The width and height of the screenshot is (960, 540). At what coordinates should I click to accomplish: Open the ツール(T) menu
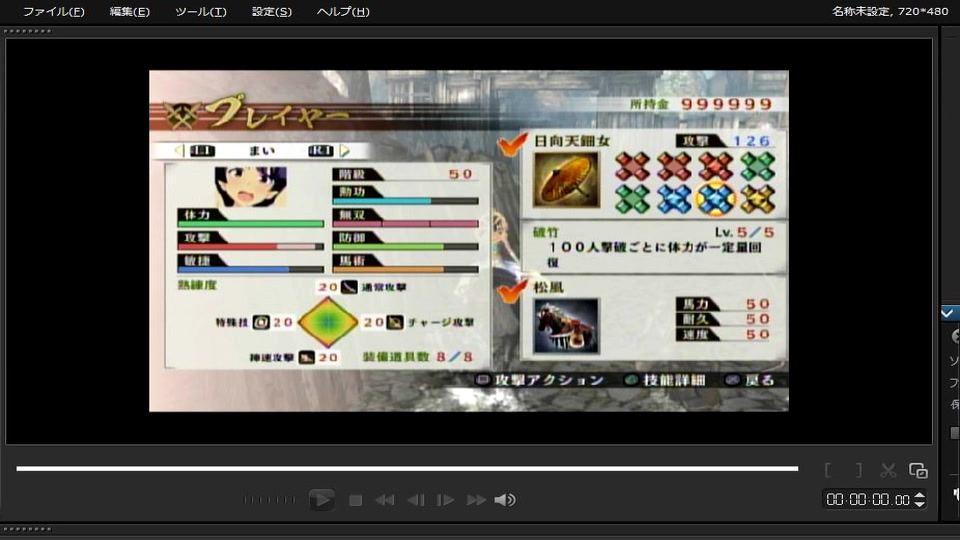[201, 12]
